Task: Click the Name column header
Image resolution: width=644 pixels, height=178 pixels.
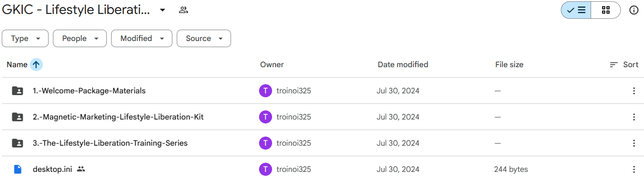Action: pyautogui.click(x=17, y=65)
